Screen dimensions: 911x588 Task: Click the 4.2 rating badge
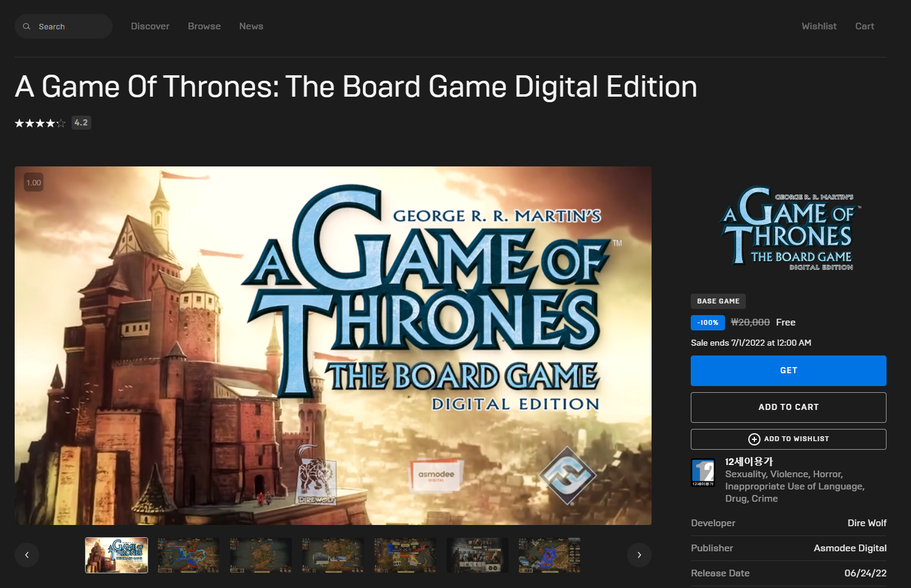tap(81, 123)
